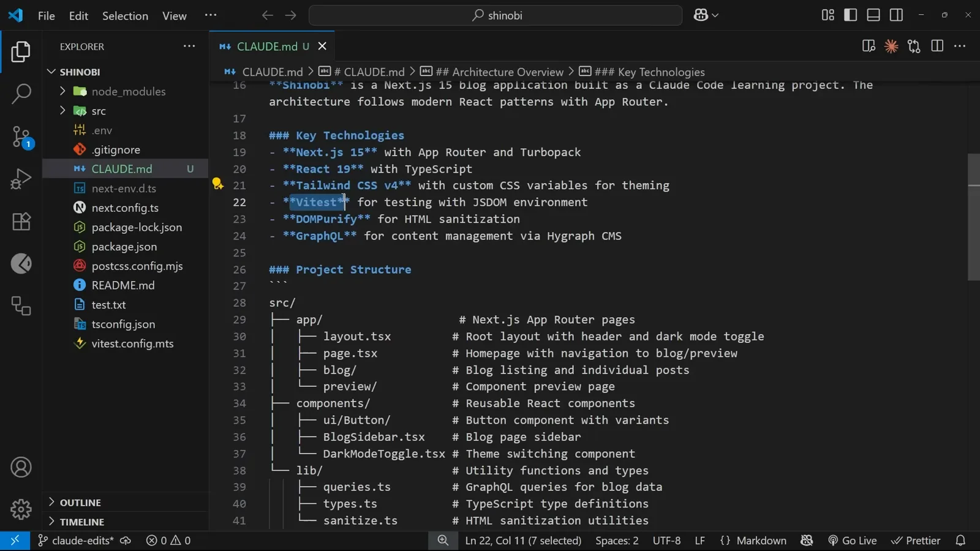The height and width of the screenshot is (551, 980).
Task: Toggle the bottom Panel visibility
Action: 873,15
